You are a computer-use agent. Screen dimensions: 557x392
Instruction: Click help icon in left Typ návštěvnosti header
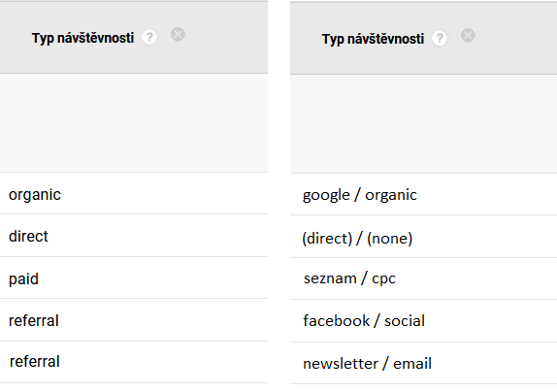click(149, 37)
